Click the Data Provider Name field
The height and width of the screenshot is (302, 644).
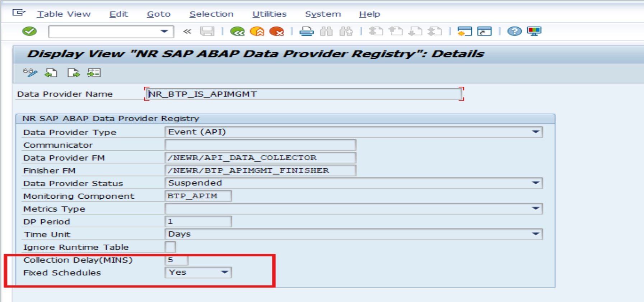click(303, 94)
